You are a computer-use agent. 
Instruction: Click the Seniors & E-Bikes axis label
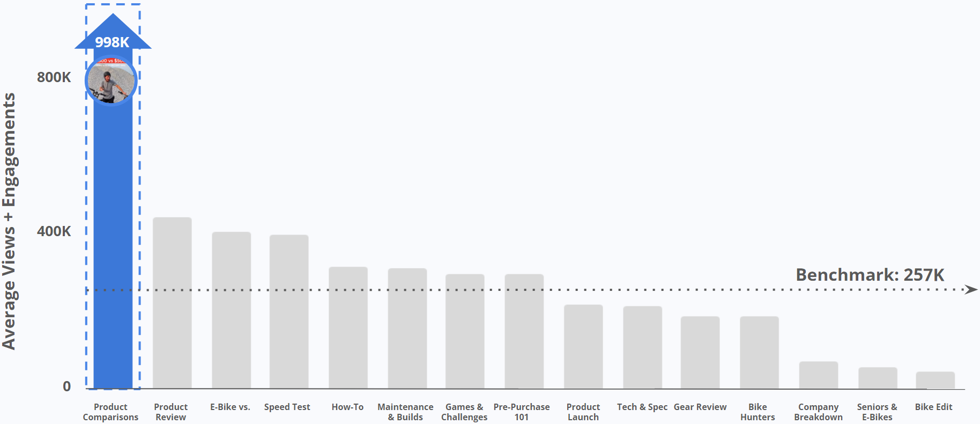coord(877,412)
